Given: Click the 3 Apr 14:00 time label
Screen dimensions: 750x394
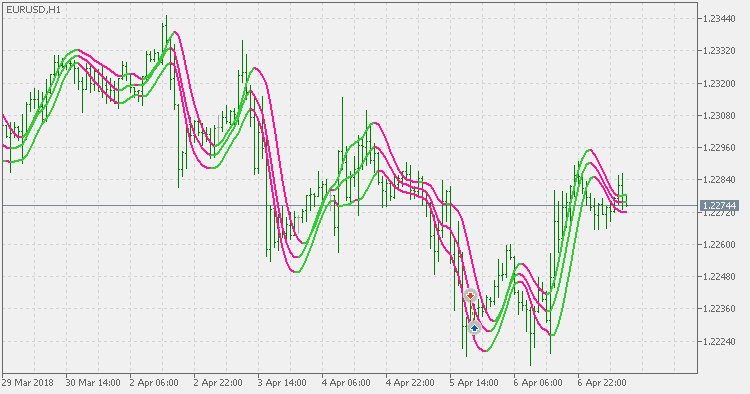Looking at the screenshot, I should pyautogui.click(x=282, y=383).
